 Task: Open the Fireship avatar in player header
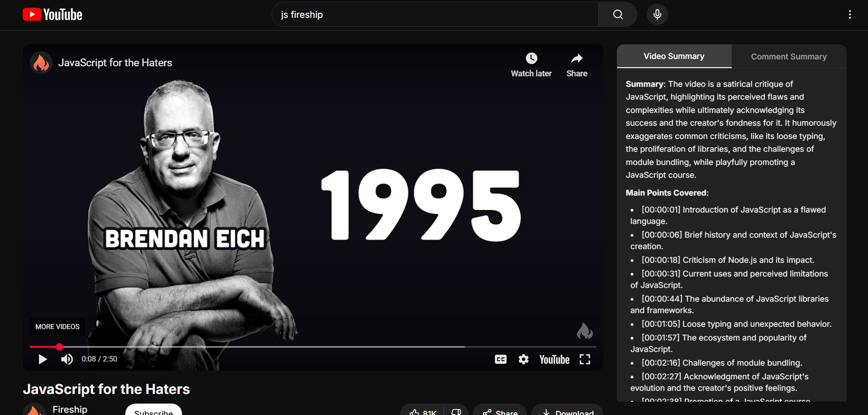coord(41,63)
